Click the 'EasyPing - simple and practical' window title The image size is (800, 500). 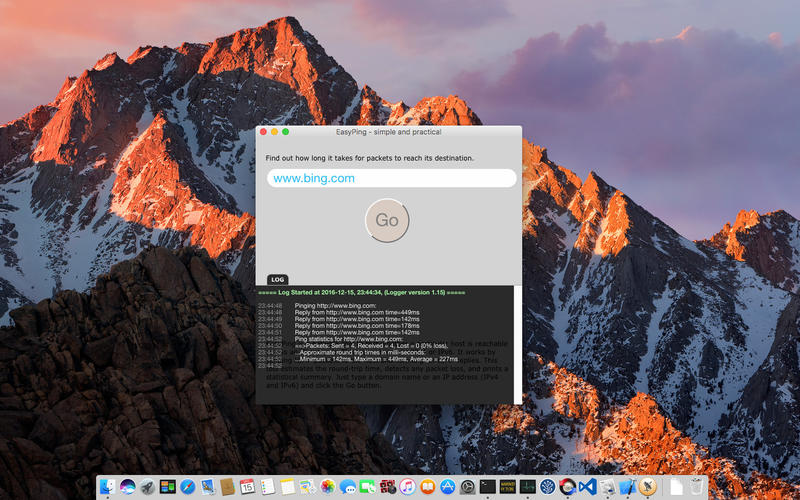pos(388,132)
